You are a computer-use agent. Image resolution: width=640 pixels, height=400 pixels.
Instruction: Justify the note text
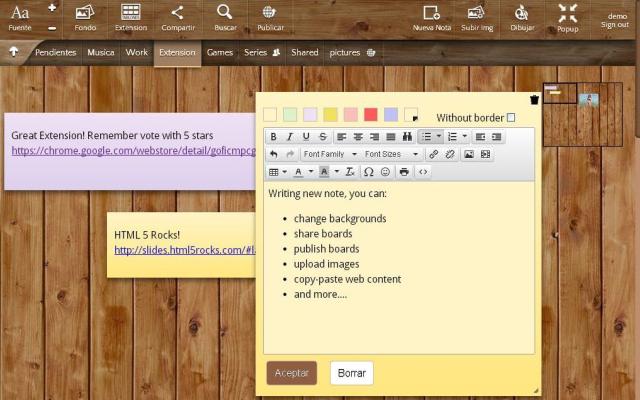(391, 137)
